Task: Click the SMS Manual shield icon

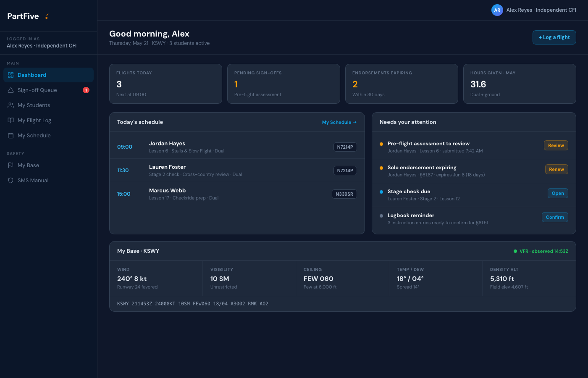Action: click(11, 181)
